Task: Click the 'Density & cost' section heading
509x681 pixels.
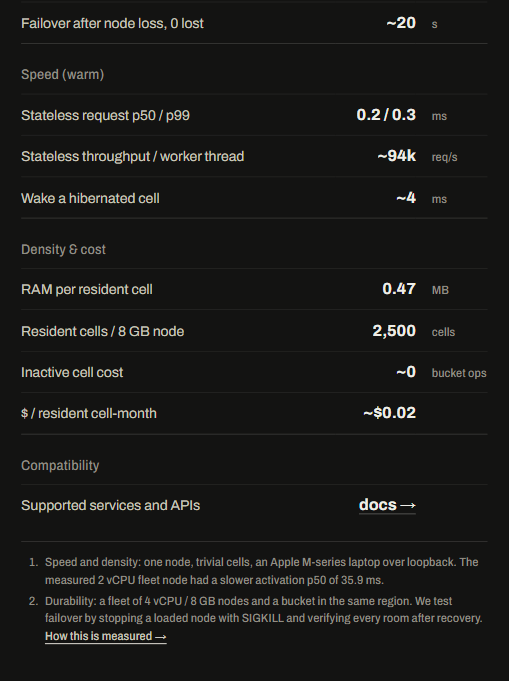Action: [63, 249]
